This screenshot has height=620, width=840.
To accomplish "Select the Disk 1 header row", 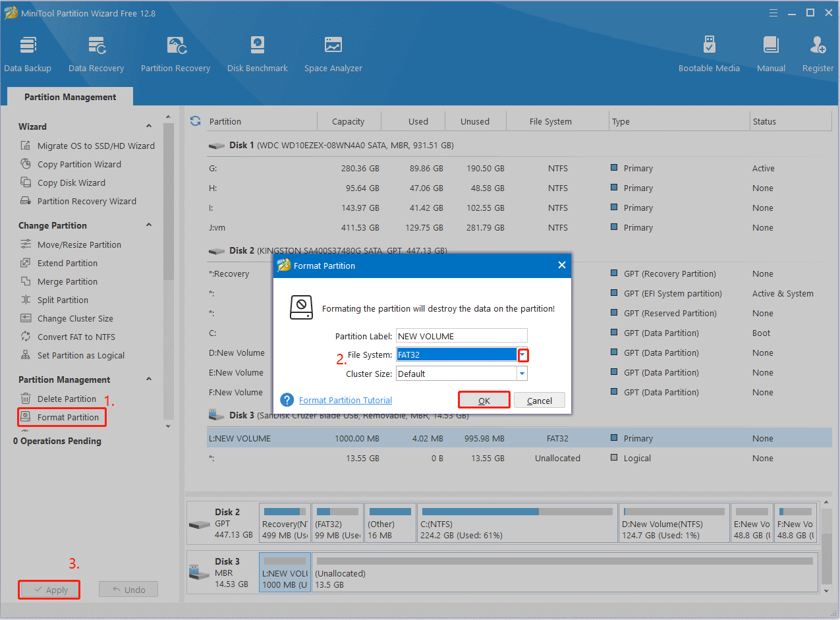I will (x=519, y=145).
